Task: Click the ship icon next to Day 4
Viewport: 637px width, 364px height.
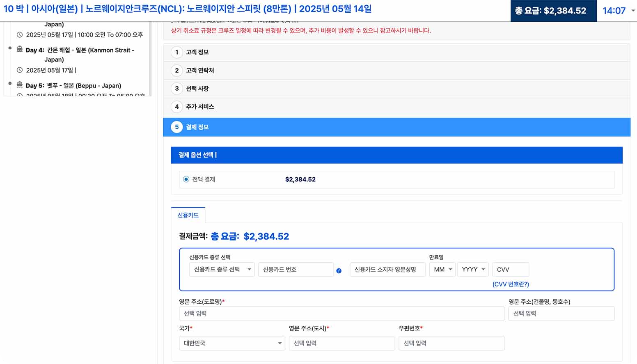Action: coord(19,50)
